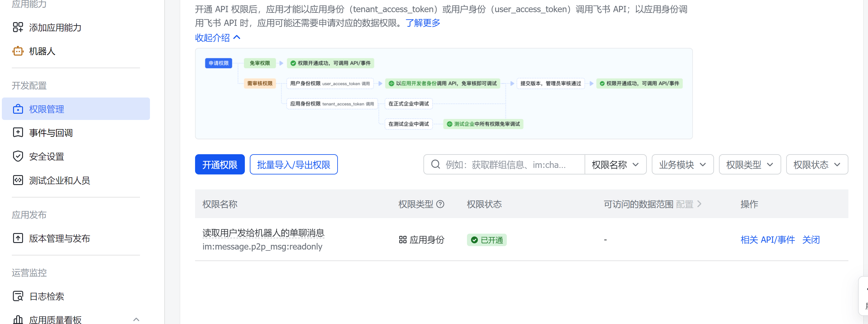Viewport: 868px width, 324px height.
Task: Click permission name 读取用户发给机器人的单聊消息
Action: tap(263, 233)
